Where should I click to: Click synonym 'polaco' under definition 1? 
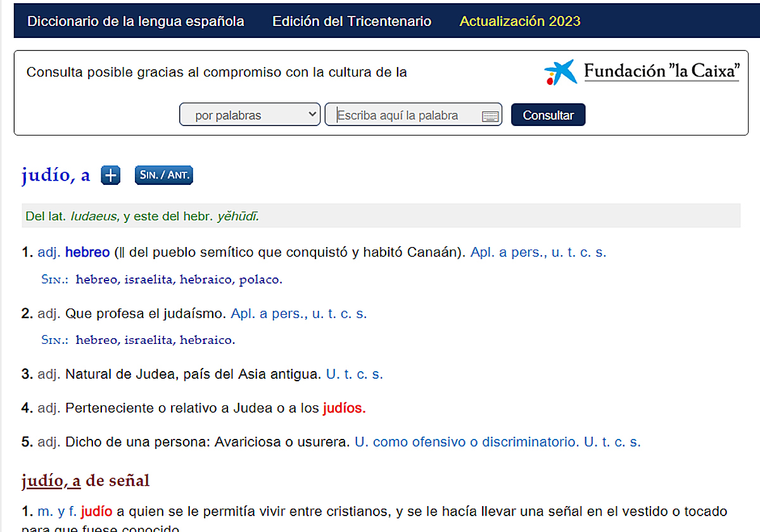point(260,279)
